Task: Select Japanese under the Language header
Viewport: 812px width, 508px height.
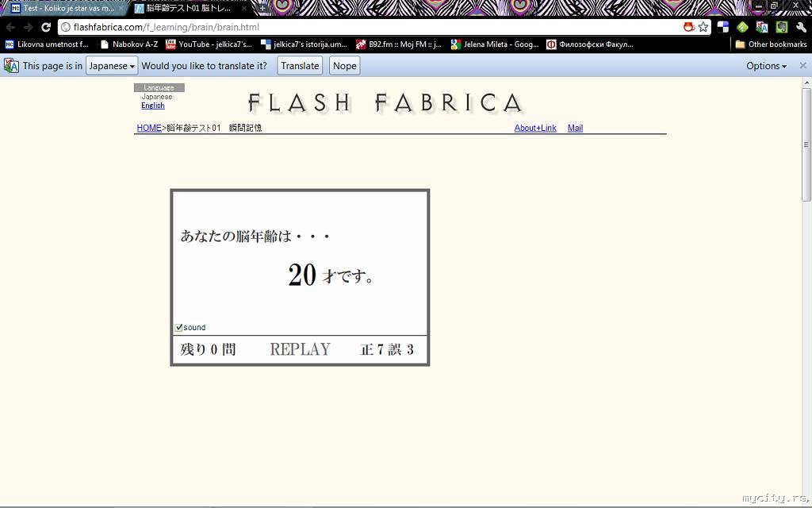Action: pyautogui.click(x=156, y=96)
